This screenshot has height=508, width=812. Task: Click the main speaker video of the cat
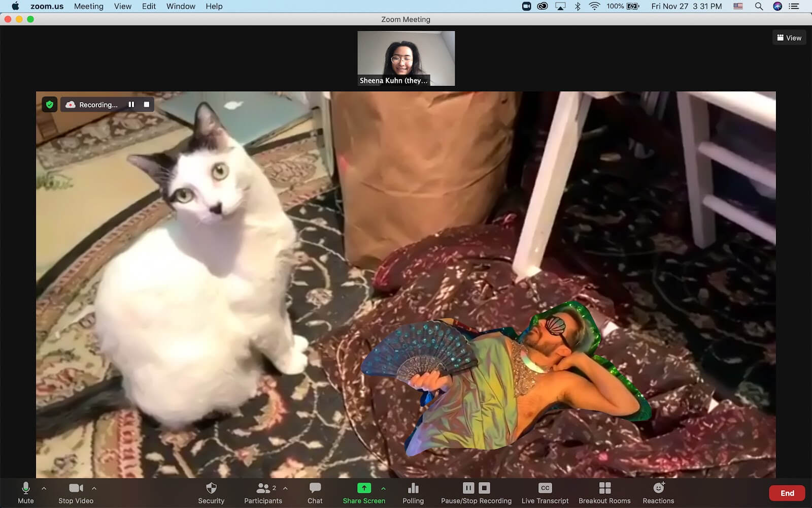tap(406, 284)
